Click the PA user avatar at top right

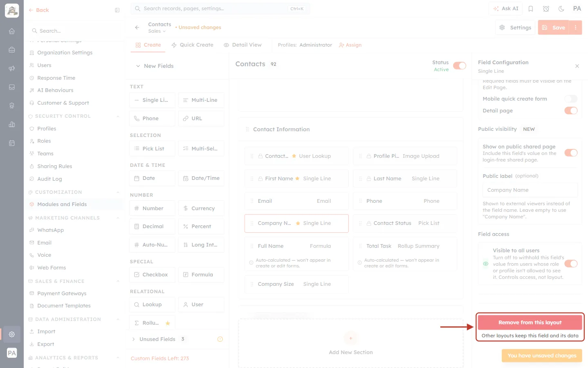[577, 9]
